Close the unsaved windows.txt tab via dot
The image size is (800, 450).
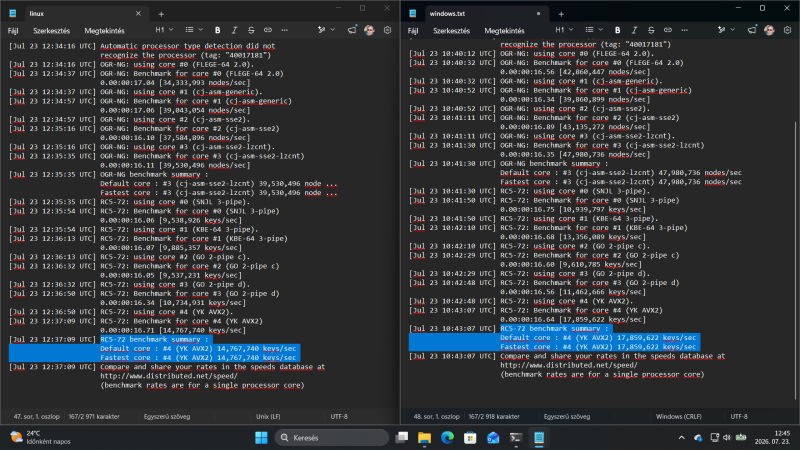point(538,14)
